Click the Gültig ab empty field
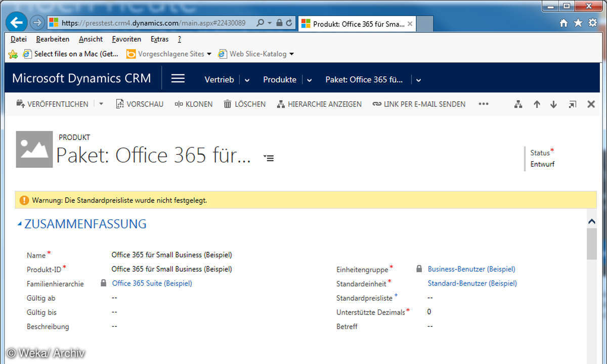This screenshot has width=607, height=364. (114, 298)
